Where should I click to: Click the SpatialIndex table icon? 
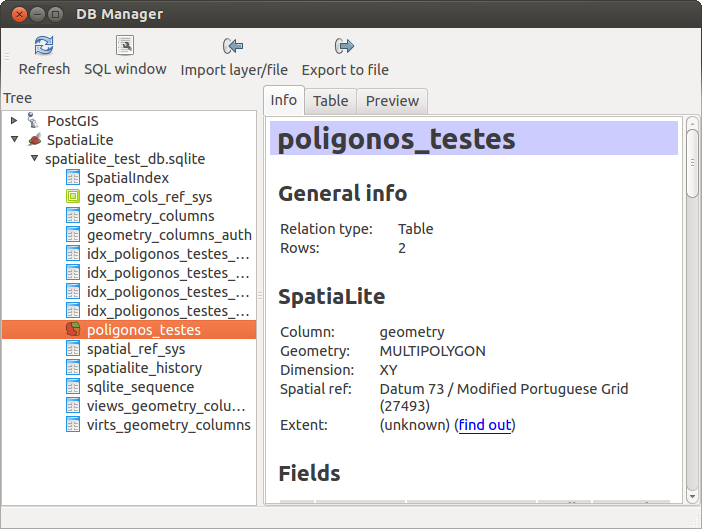click(73, 178)
